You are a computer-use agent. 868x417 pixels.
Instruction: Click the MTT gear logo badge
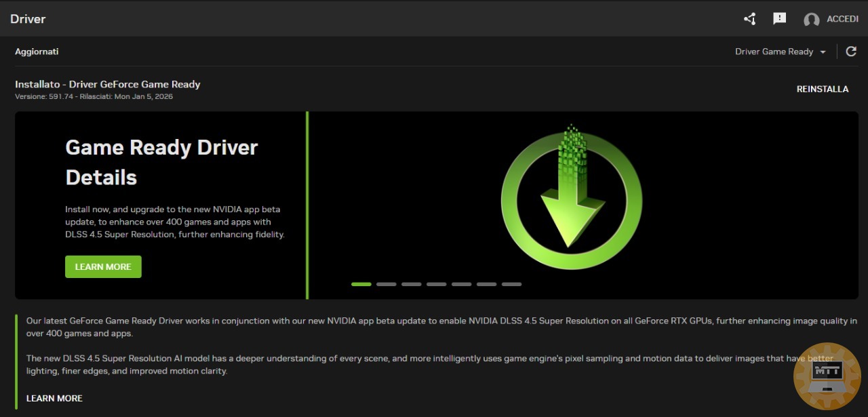tap(827, 376)
